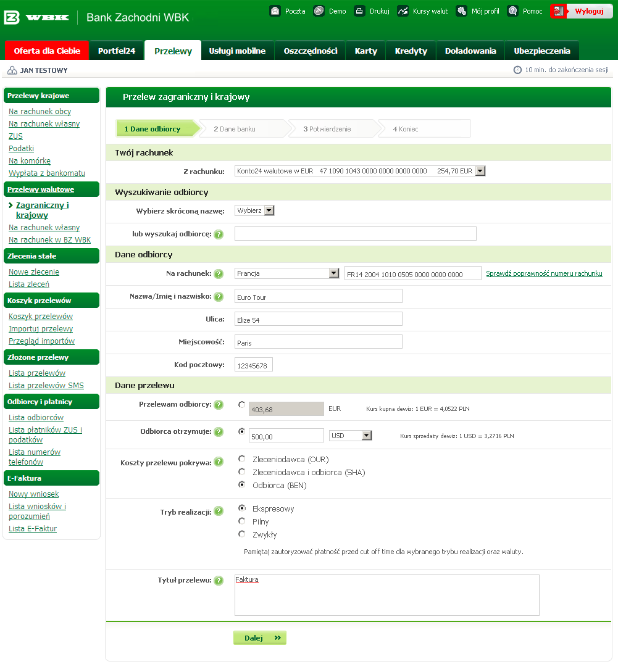This screenshot has width=618, height=672.
Task: Click the Drukuj printer icon
Action: pos(359,10)
